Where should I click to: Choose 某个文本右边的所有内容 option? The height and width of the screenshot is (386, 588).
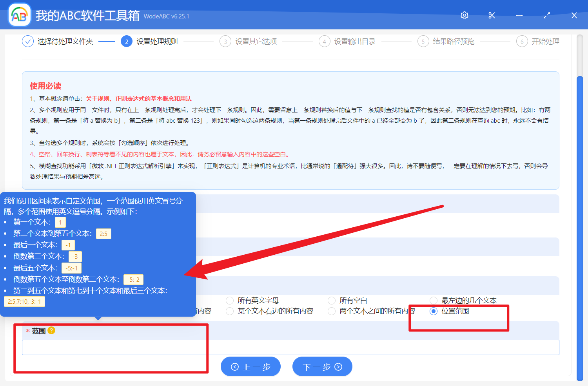230,311
